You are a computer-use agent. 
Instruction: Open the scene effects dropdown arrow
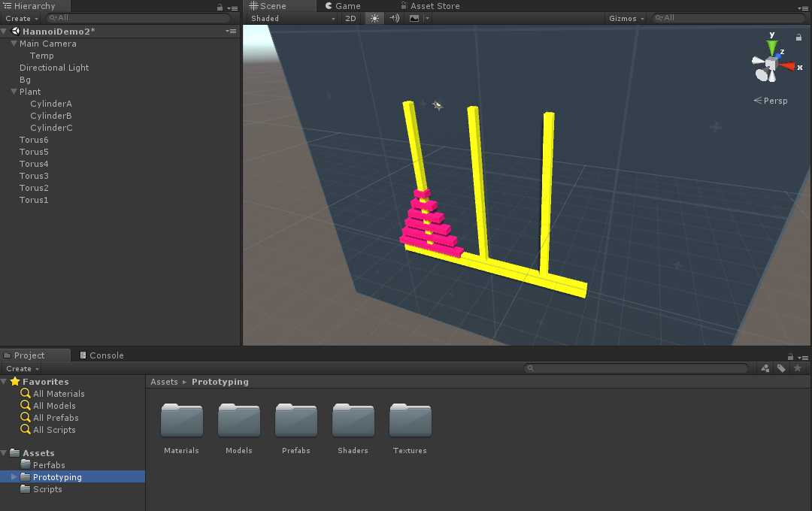point(427,18)
